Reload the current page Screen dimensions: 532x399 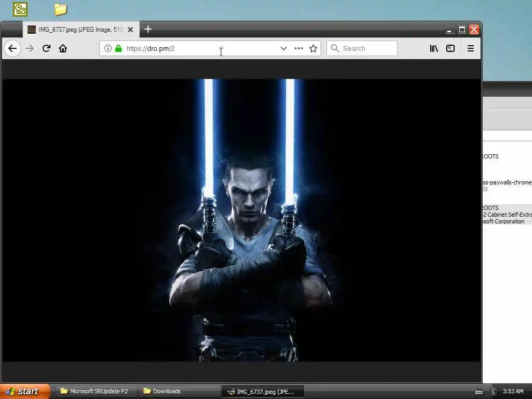pos(46,48)
